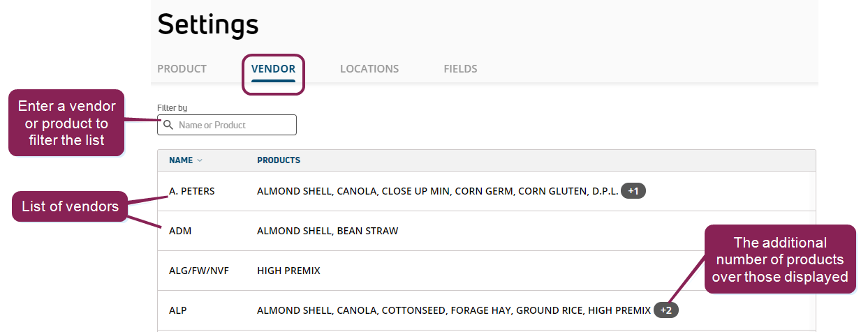Switch to the PRODUCT tab

(182, 69)
